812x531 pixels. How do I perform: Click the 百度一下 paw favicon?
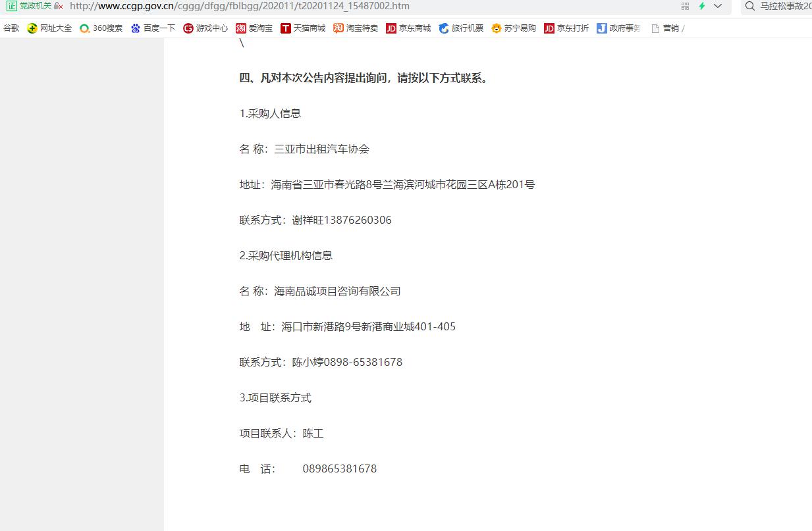(x=136, y=28)
